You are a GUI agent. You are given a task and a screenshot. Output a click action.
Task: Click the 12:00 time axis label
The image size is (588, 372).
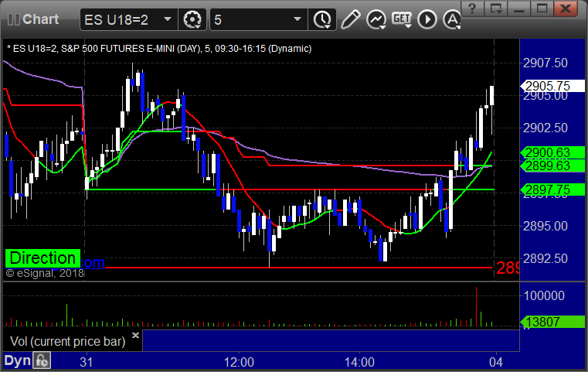[x=239, y=362]
